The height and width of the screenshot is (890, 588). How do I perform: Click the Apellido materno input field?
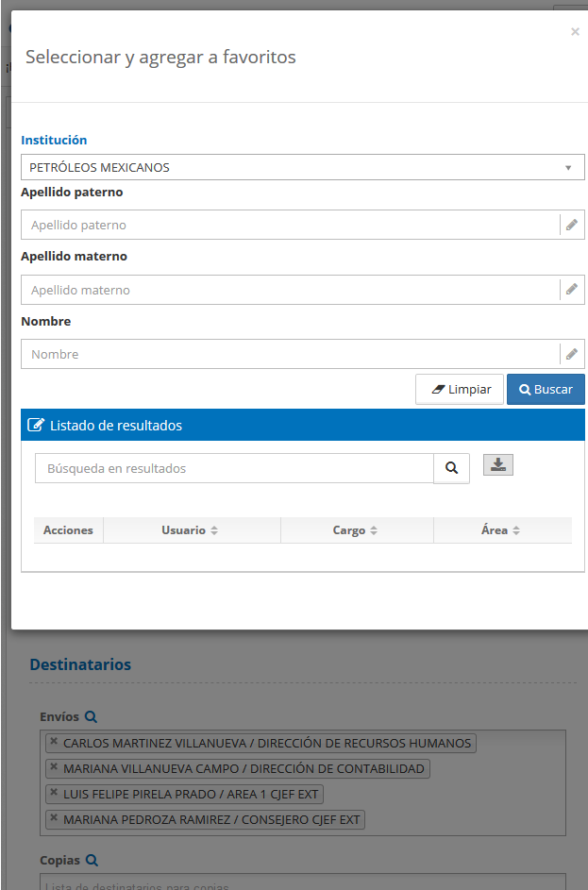tap(290, 290)
